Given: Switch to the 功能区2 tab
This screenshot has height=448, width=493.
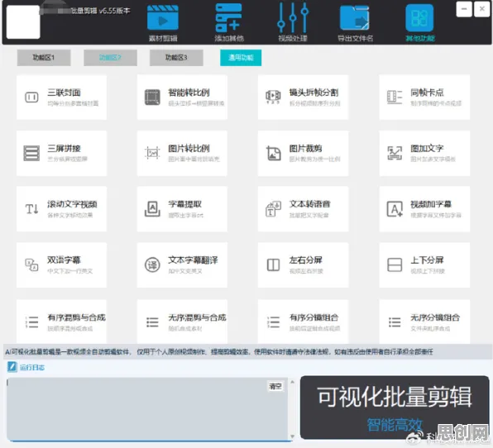Looking at the screenshot, I should pos(110,58).
